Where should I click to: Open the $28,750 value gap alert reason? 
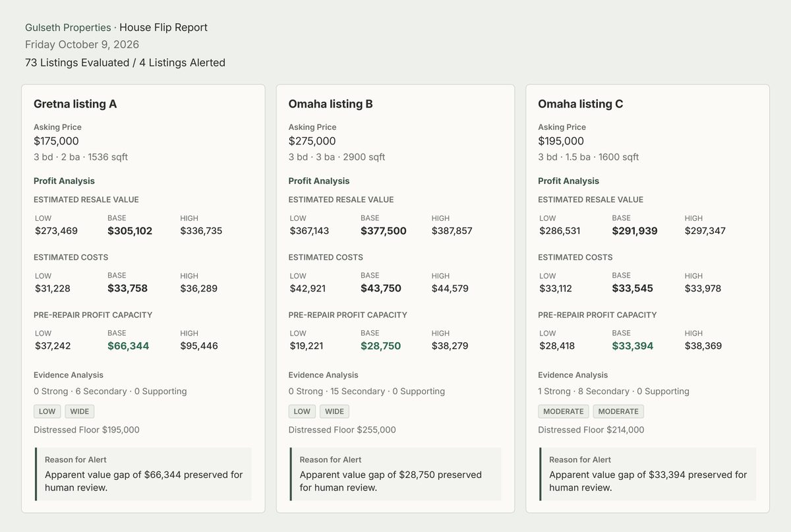pos(395,474)
